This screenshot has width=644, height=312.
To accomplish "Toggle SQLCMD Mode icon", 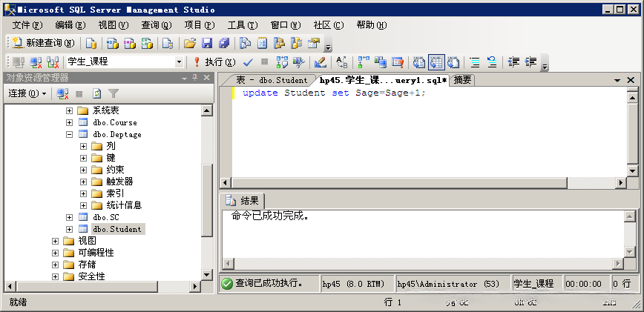I will tap(398, 62).
